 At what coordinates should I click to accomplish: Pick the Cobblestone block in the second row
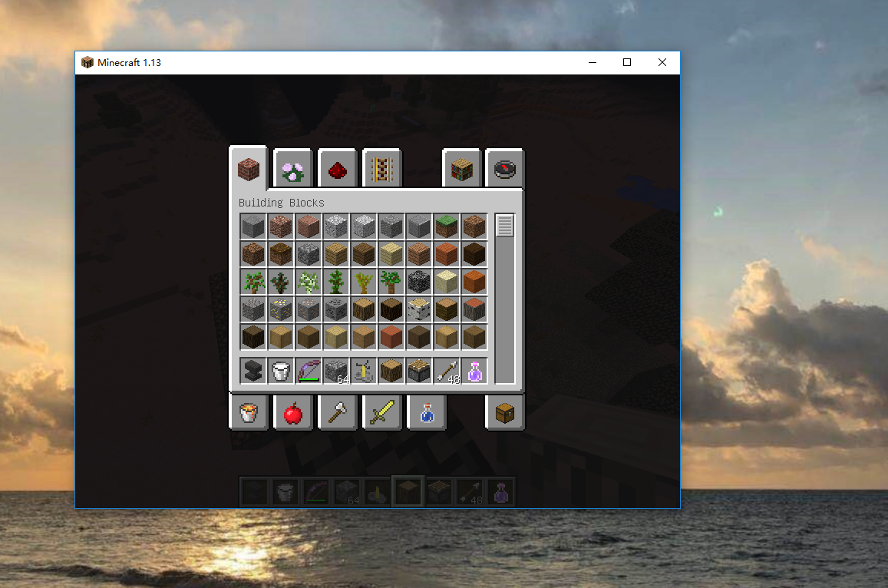(308, 254)
